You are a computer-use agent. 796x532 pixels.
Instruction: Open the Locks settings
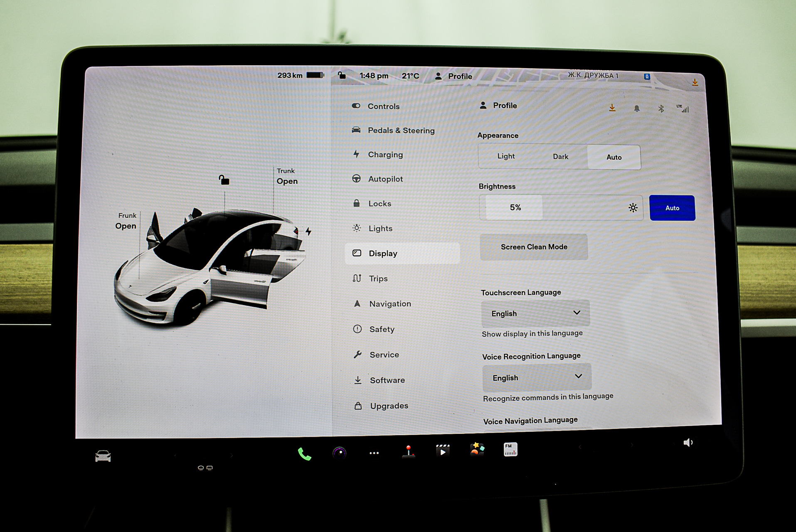click(x=372, y=204)
